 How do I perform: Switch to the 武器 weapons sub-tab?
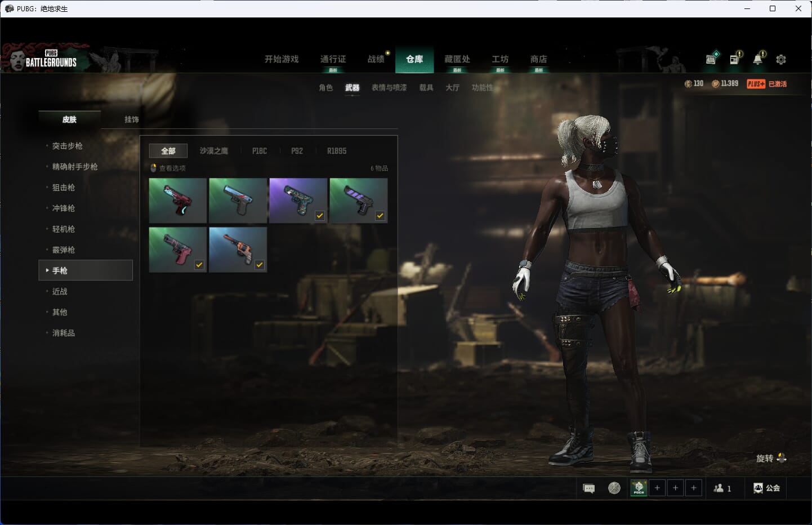(353, 88)
